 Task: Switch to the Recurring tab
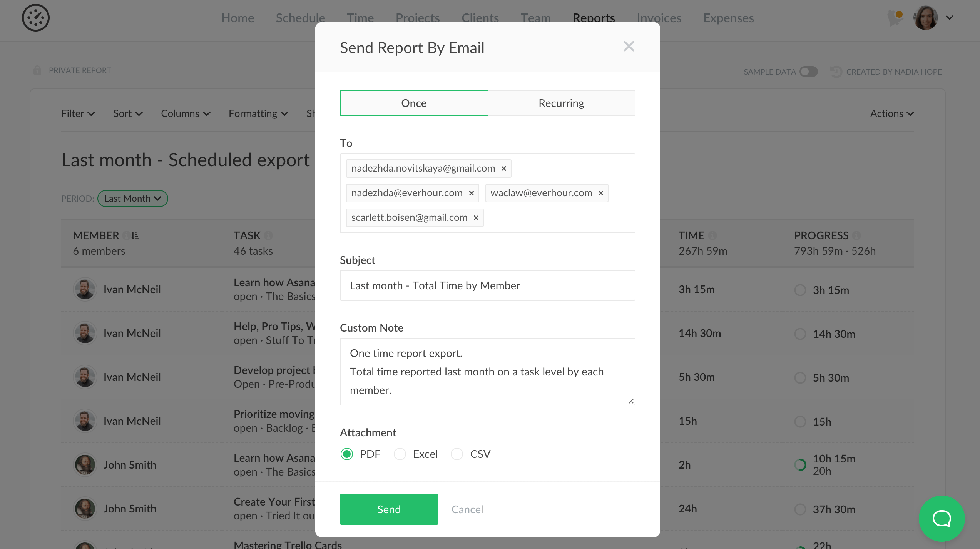click(561, 103)
